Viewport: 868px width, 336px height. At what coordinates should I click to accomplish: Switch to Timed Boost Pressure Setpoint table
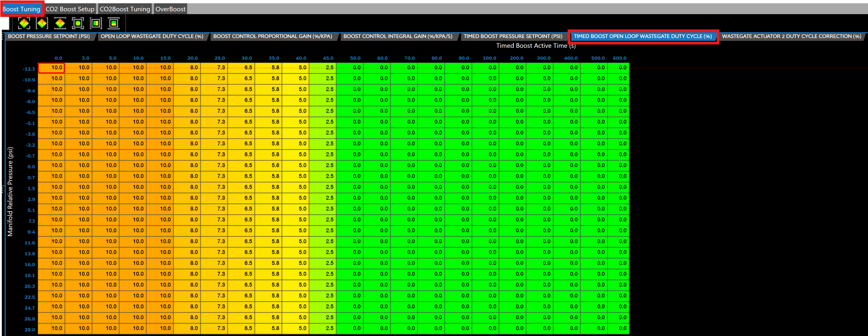pos(513,37)
